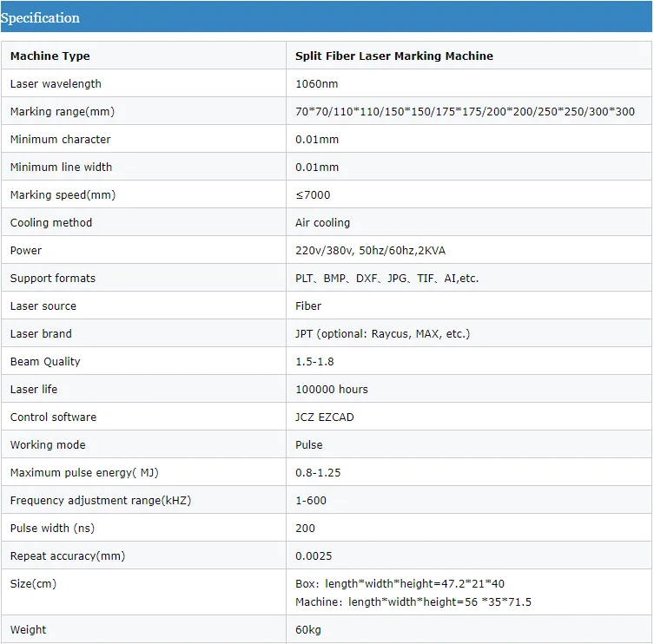Click the 100000 hours value
This screenshot has height=644, width=654.
click(x=332, y=390)
